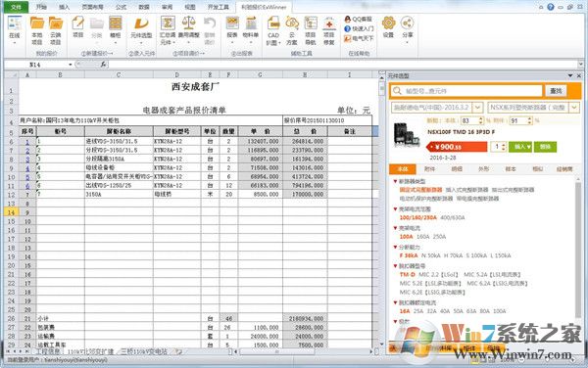
Task: Open QQ客服 customer service
Action: (x=358, y=20)
